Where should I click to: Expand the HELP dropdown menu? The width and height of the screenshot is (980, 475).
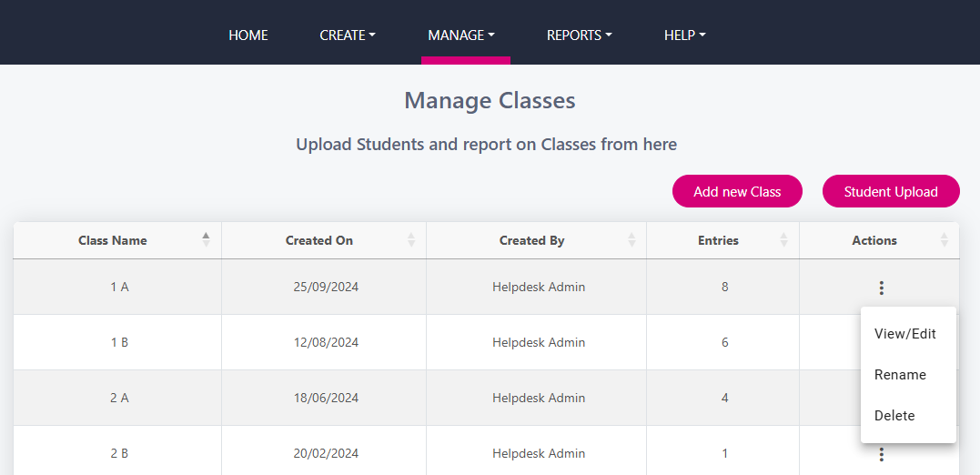tap(685, 35)
